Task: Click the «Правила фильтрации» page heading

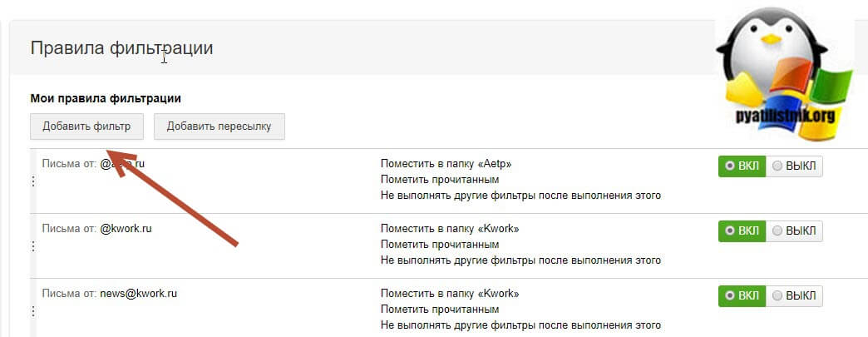Action: (121, 48)
